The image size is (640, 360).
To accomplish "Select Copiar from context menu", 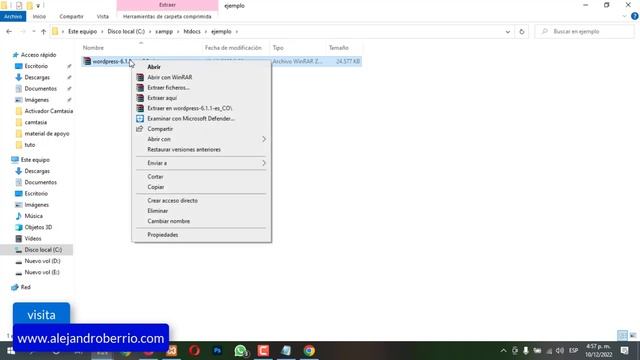I will tap(156, 187).
